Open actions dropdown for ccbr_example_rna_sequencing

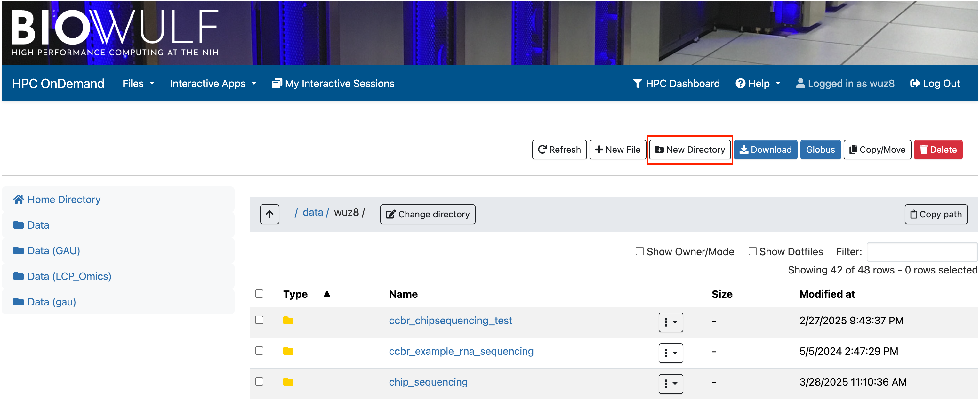click(x=670, y=353)
